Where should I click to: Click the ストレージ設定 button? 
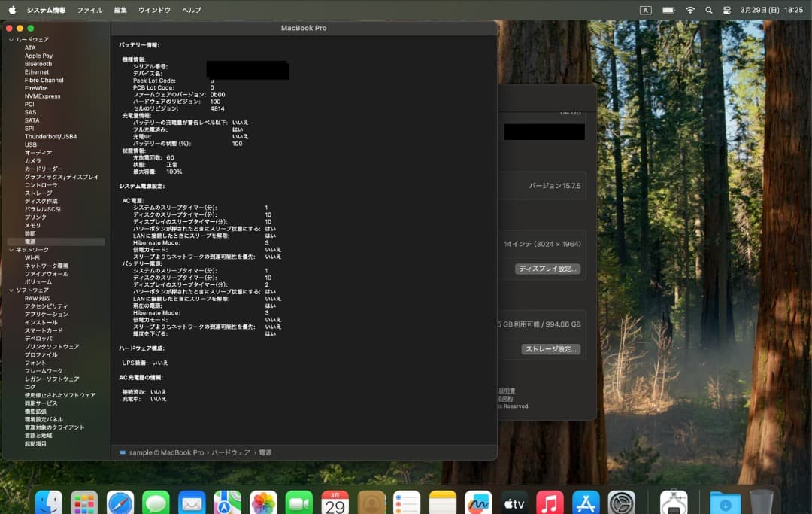pyautogui.click(x=551, y=348)
